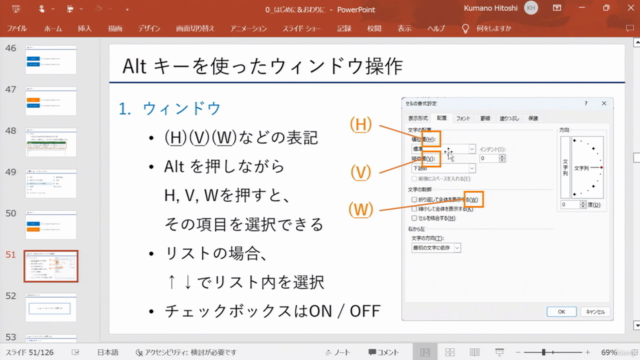Click the 何をしますか search field
This screenshot has width=640, height=360.
493,28
